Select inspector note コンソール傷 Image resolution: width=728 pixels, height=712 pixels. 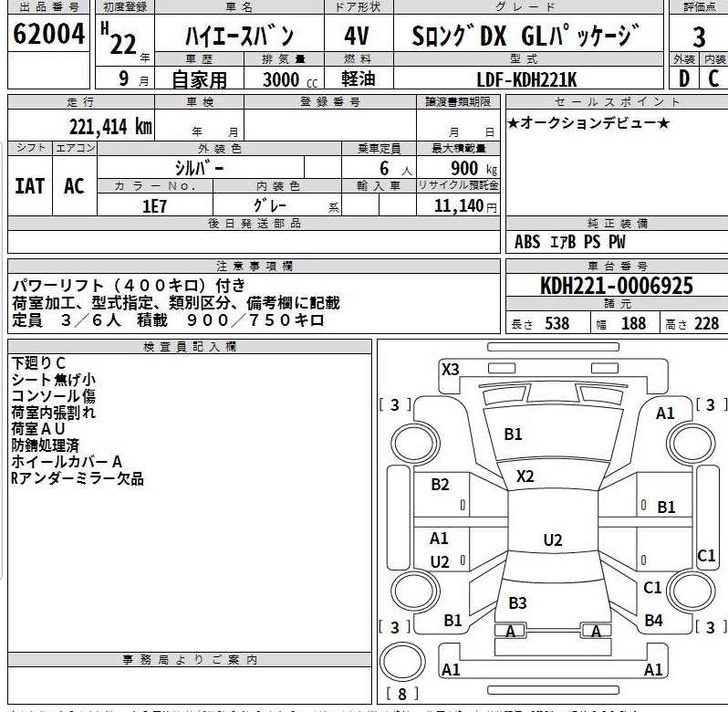click(x=54, y=396)
